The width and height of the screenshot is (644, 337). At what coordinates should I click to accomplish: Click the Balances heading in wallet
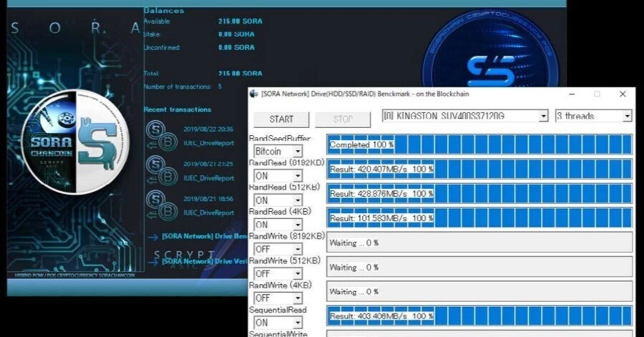click(164, 10)
